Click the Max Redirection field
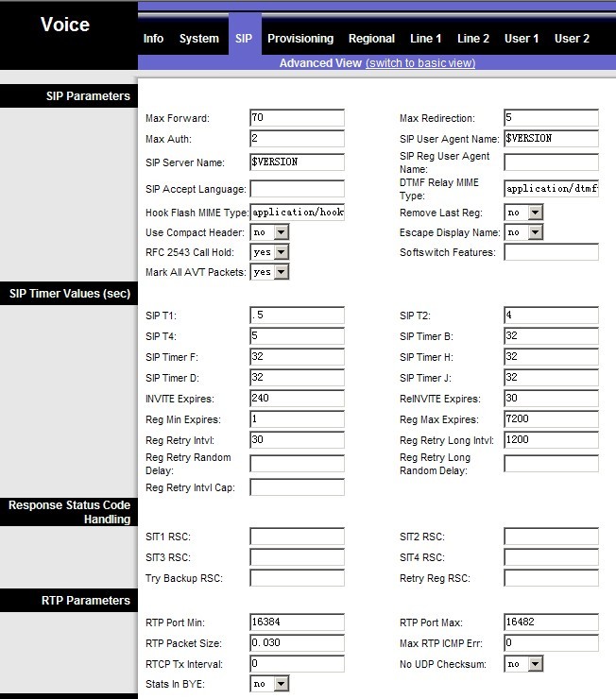This screenshot has width=616, height=699. (x=552, y=118)
